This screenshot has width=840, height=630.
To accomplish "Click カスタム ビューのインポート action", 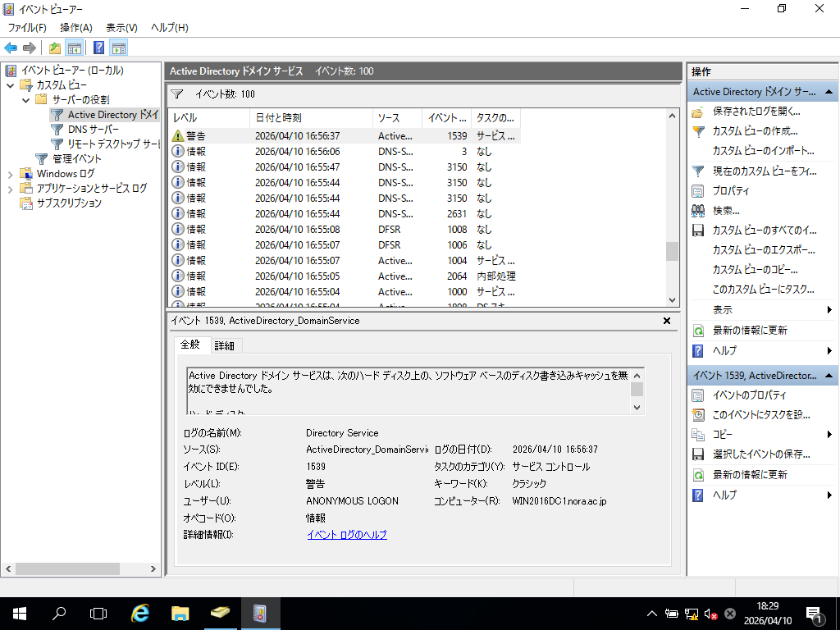I will 763,151.
